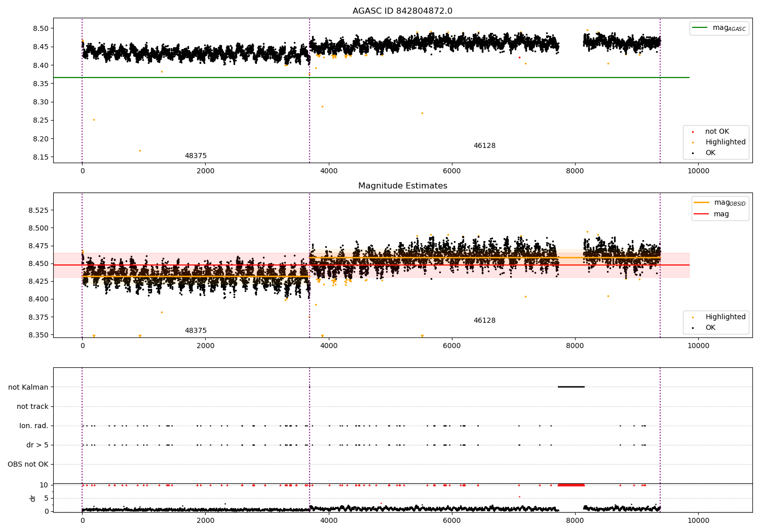Click the black 'not Kalman' segment near 8000
The image size is (760, 532).
(x=571, y=387)
